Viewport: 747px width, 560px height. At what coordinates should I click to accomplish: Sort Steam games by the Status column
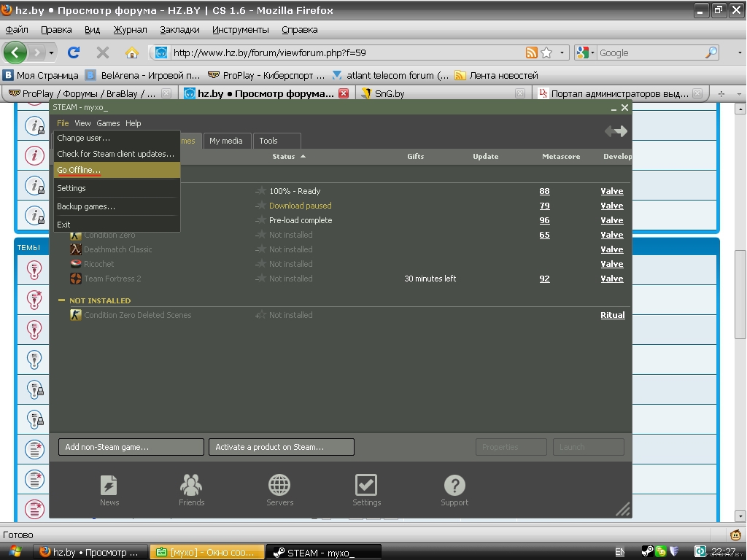click(x=288, y=156)
